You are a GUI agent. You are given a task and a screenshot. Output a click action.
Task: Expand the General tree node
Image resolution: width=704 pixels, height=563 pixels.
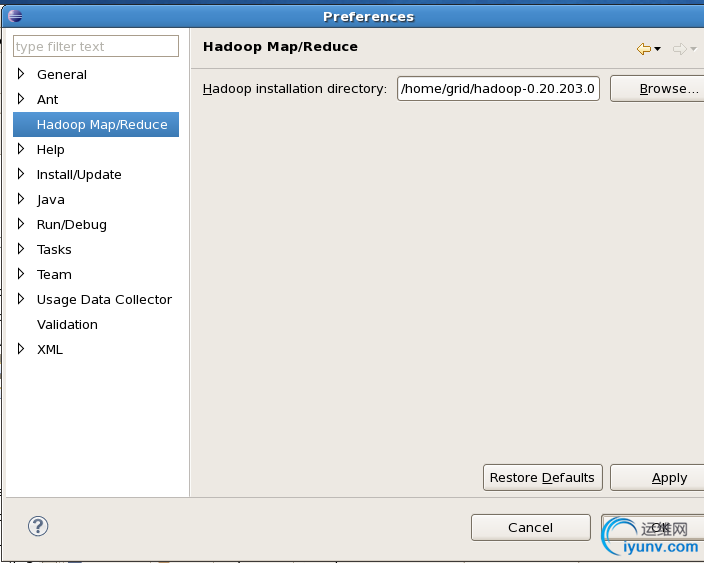tap(21, 74)
